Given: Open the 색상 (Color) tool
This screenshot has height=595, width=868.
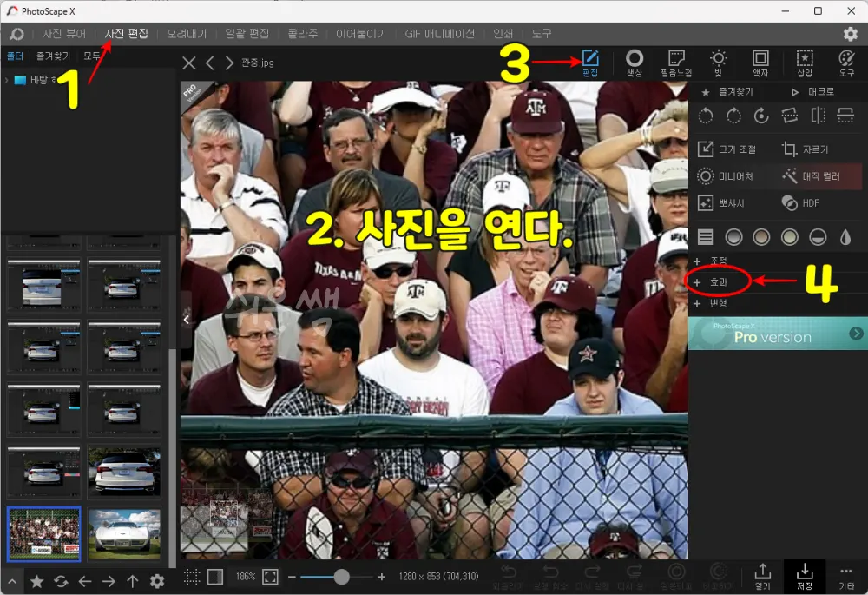Looking at the screenshot, I should [x=635, y=63].
